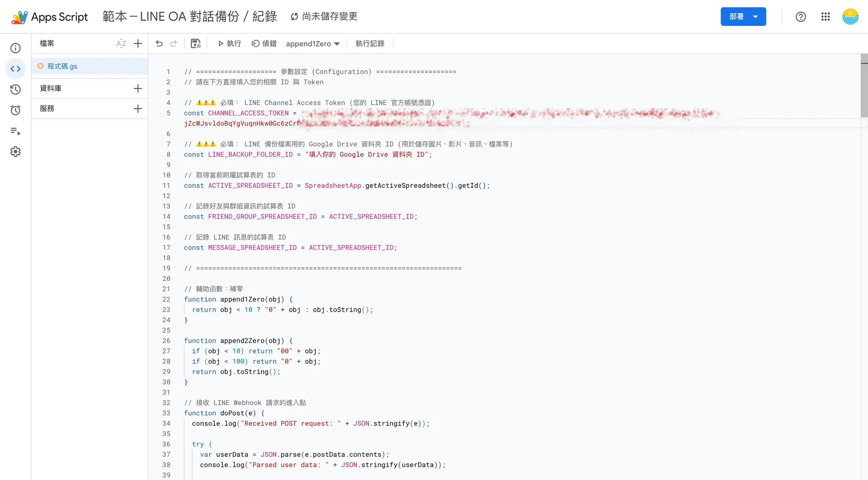Click "Received POST request: " string on line 34
The height and width of the screenshot is (480, 868).
point(291,424)
